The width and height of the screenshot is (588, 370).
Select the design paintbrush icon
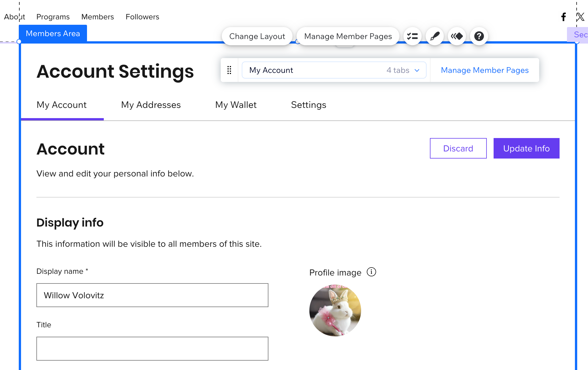pyautogui.click(x=434, y=36)
